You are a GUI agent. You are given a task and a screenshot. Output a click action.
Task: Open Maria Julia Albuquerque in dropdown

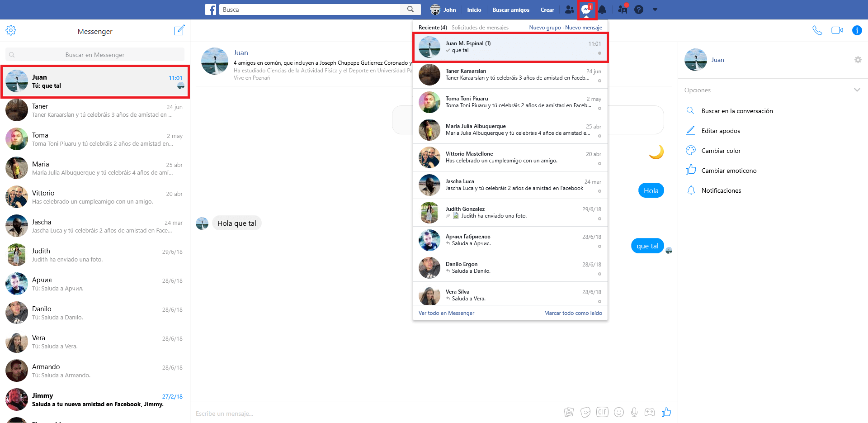(x=510, y=130)
